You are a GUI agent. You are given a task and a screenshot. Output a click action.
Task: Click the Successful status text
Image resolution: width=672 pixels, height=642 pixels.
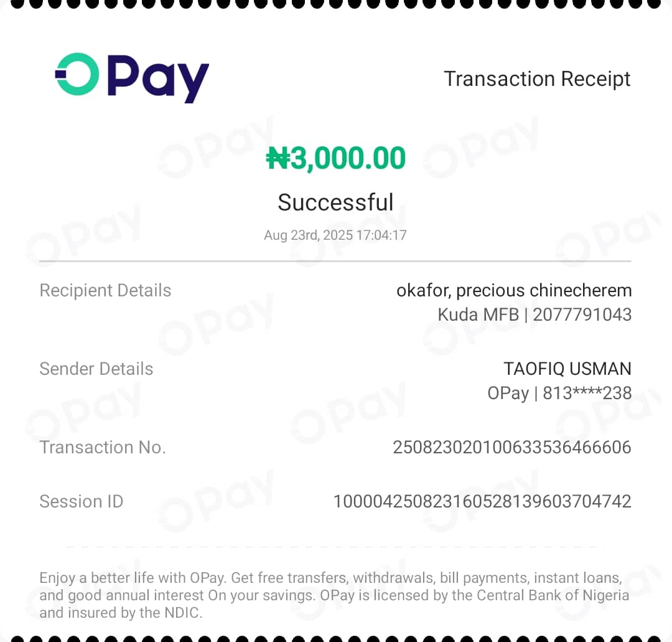(335, 202)
